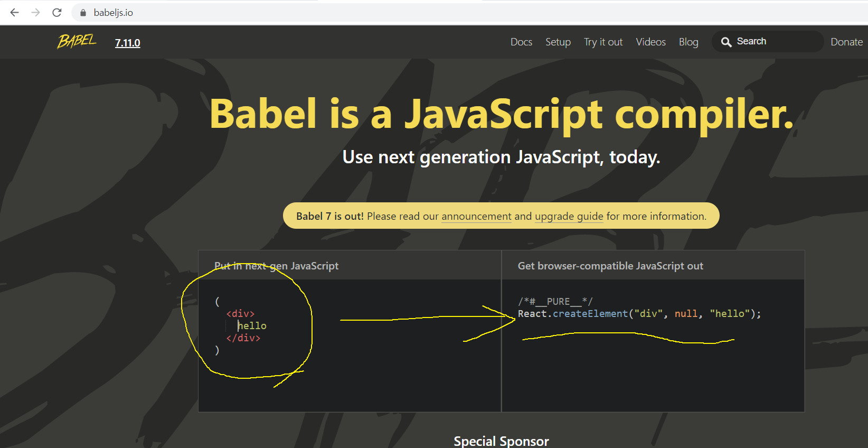Go to Try it out page
This screenshot has width=868, height=448.
(603, 42)
